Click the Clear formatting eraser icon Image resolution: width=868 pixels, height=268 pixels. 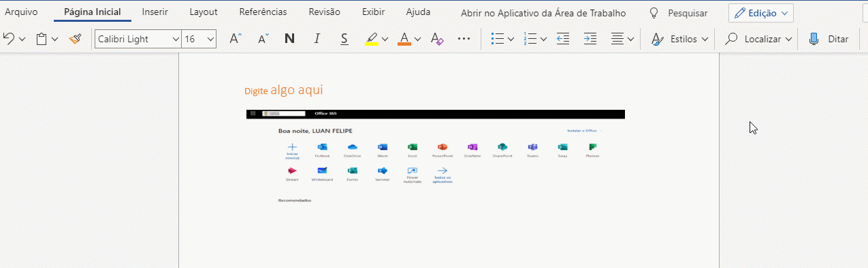437,39
